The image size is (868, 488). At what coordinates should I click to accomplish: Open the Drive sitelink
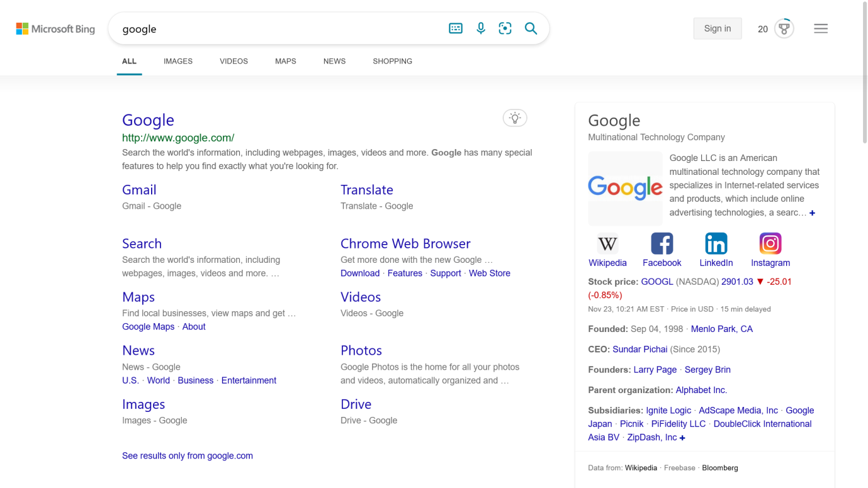click(356, 404)
